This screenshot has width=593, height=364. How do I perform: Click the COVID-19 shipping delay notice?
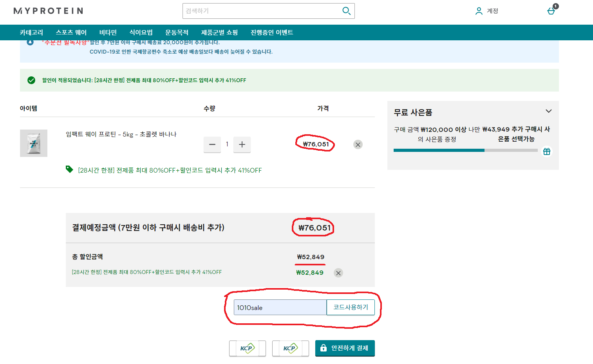coord(181,52)
